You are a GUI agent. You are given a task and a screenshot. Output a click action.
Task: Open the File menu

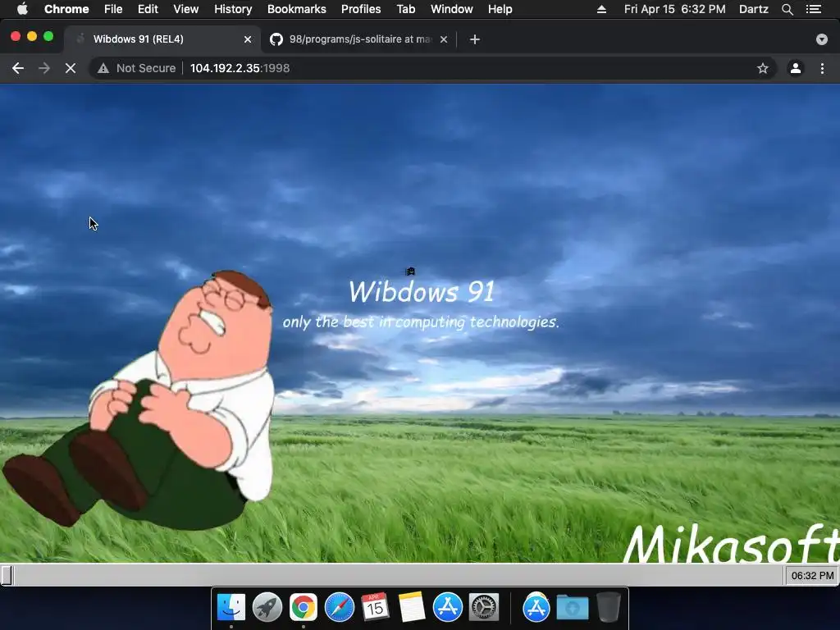coord(113,9)
